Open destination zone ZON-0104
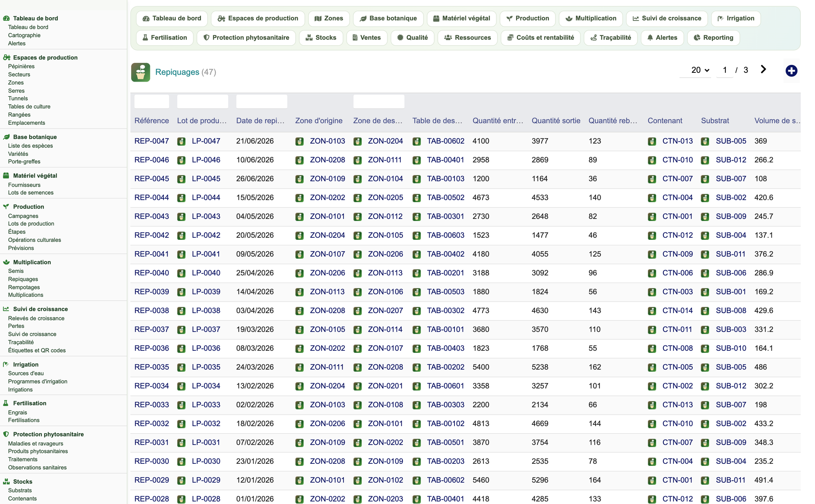Screen dimensions: 815x504 pos(385,179)
